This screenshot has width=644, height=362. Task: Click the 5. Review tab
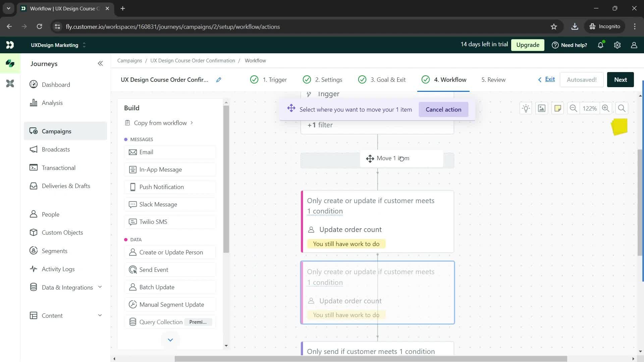494,79
